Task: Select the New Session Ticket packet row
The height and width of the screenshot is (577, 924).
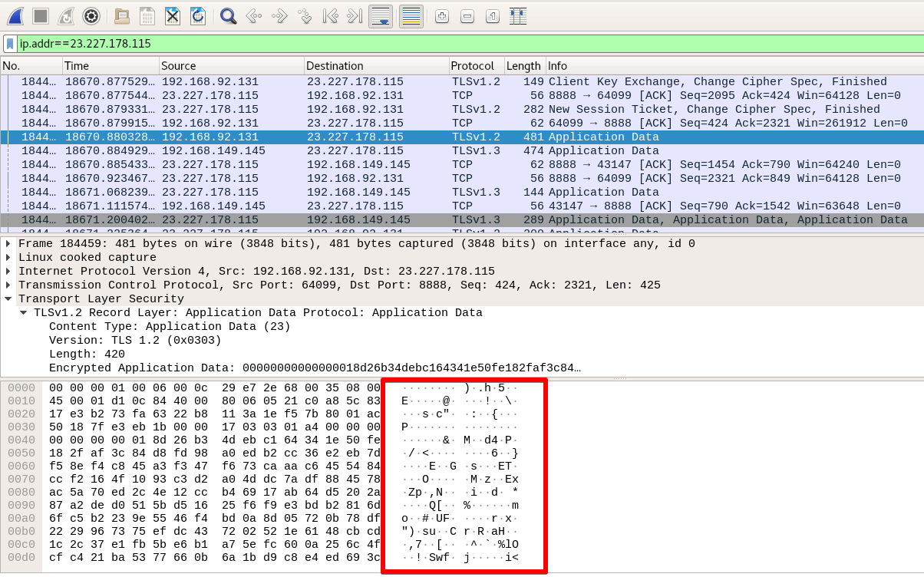Action: (460, 110)
